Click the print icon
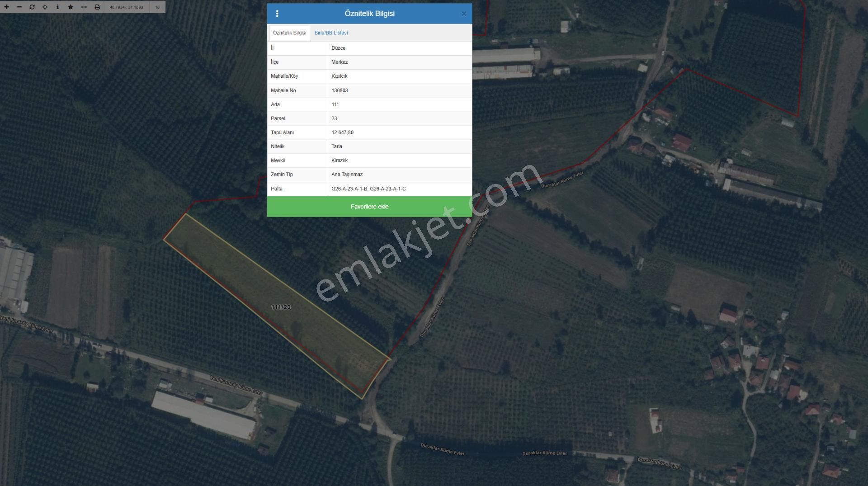 coord(97,7)
